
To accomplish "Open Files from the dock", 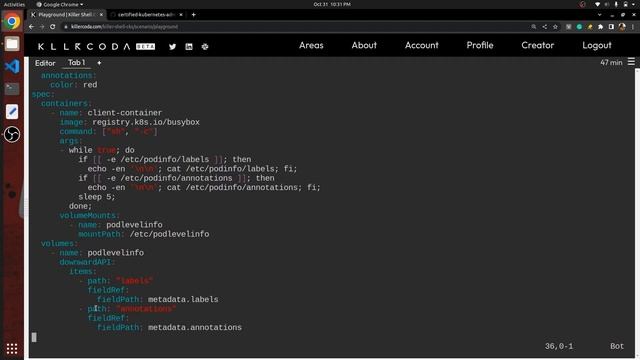I will click(x=12, y=44).
